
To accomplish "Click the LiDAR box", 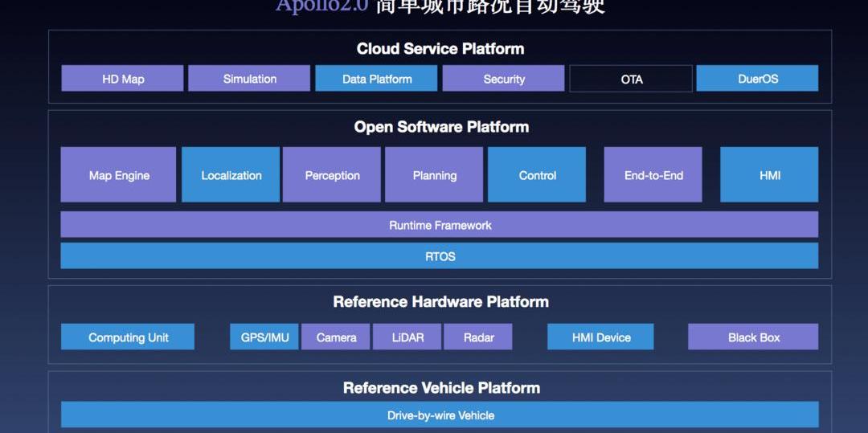I will click(407, 337).
